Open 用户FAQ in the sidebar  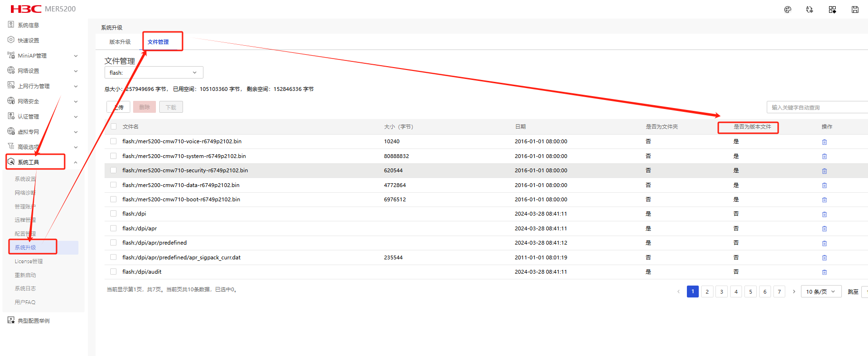click(25, 302)
